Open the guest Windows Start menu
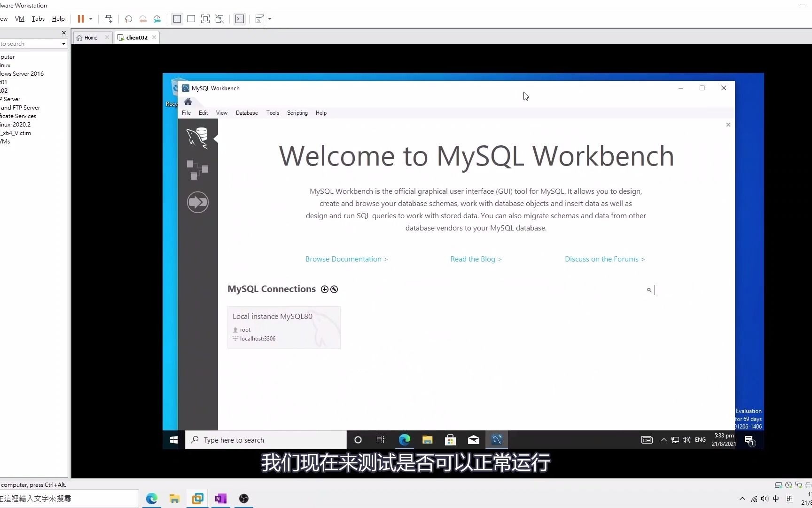 pyautogui.click(x=173, y=440)
